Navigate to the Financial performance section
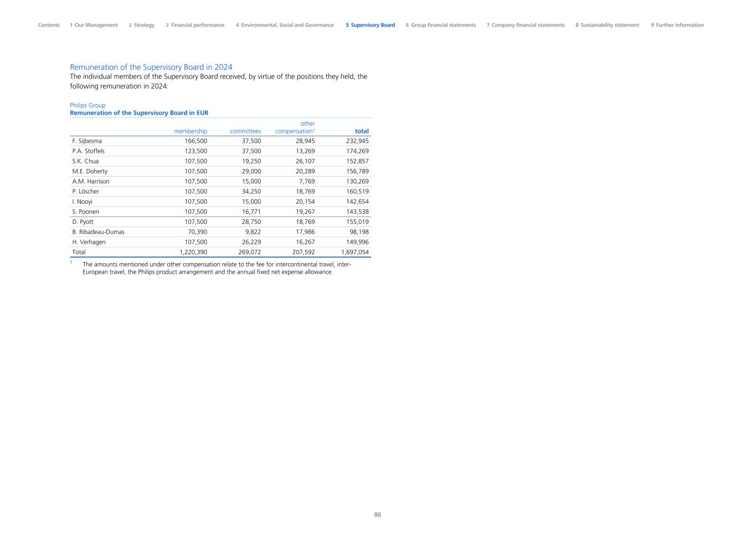The width and height of the screenshot is (756, 534). click(195, 25)
